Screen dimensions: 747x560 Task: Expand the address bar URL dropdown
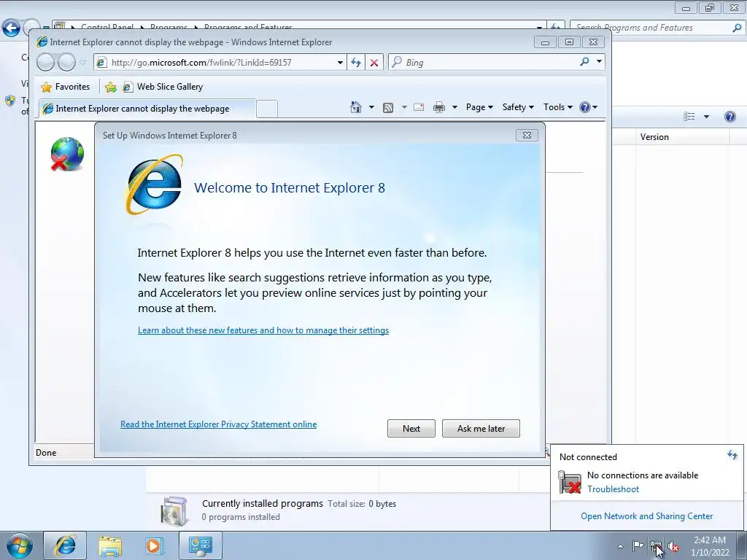[340, 63]
